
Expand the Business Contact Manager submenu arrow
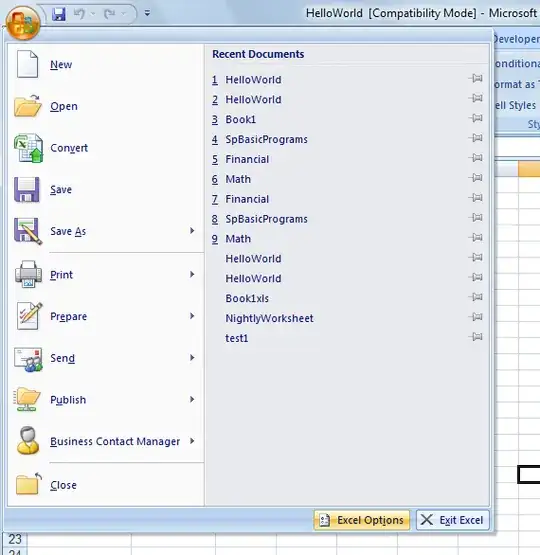pos(192,441)
